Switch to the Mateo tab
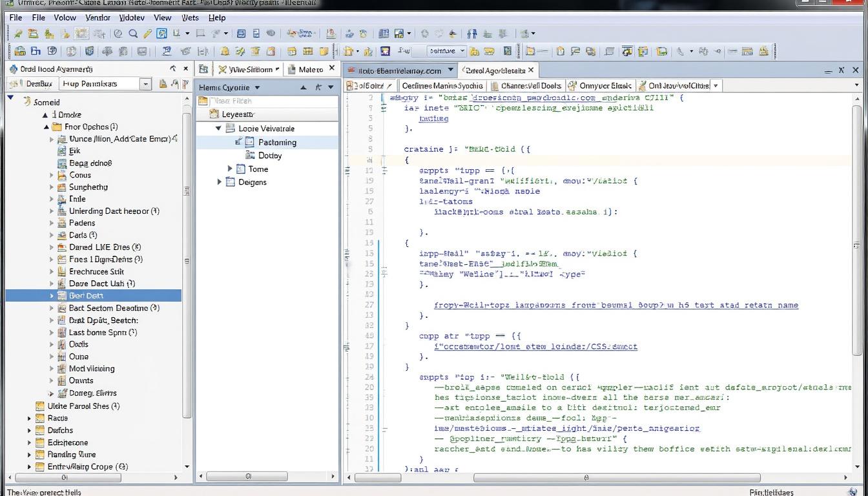The height and width of the screenshot is (496, 868). point(310,69)
